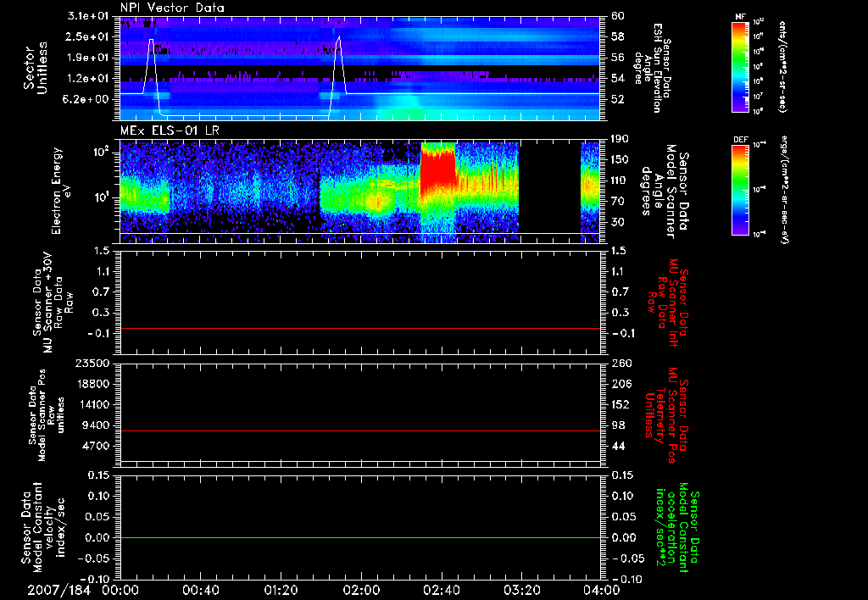Click the '3.1e+01' sector axis value
868x600 pixels.
[x=88, y=16]
